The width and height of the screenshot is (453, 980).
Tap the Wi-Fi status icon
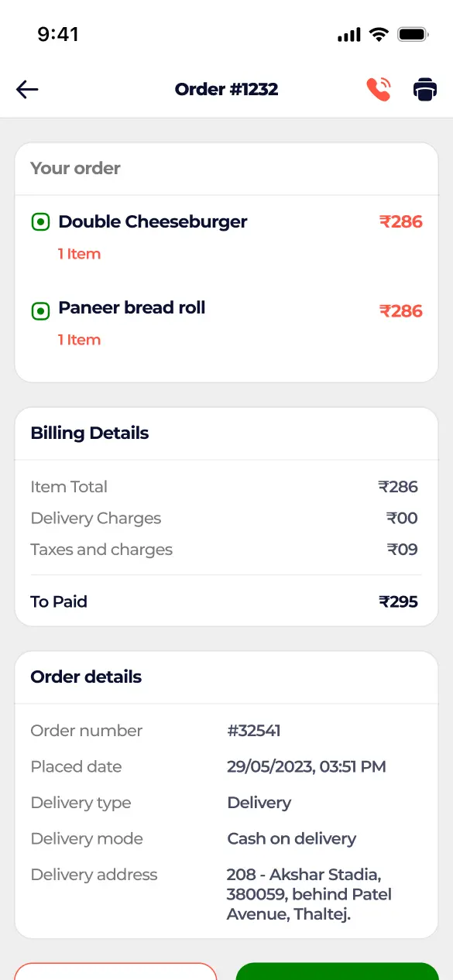pyautogui.click(x=379, y=34)
